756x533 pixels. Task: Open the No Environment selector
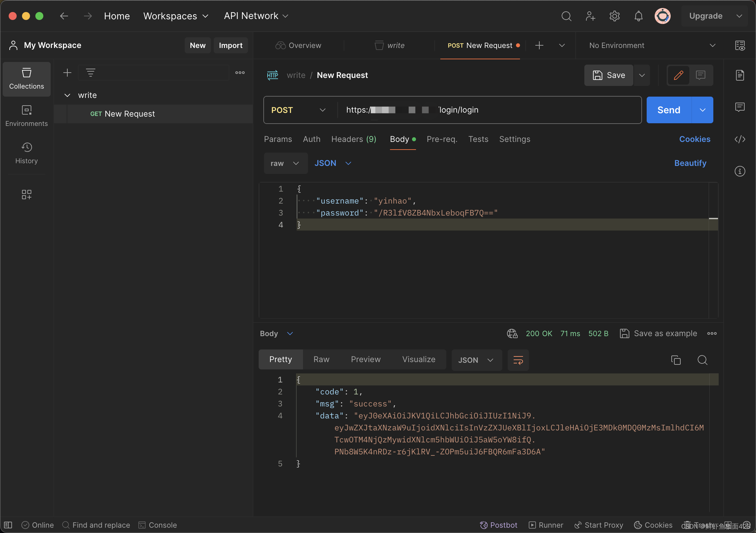tap(652, 45)
